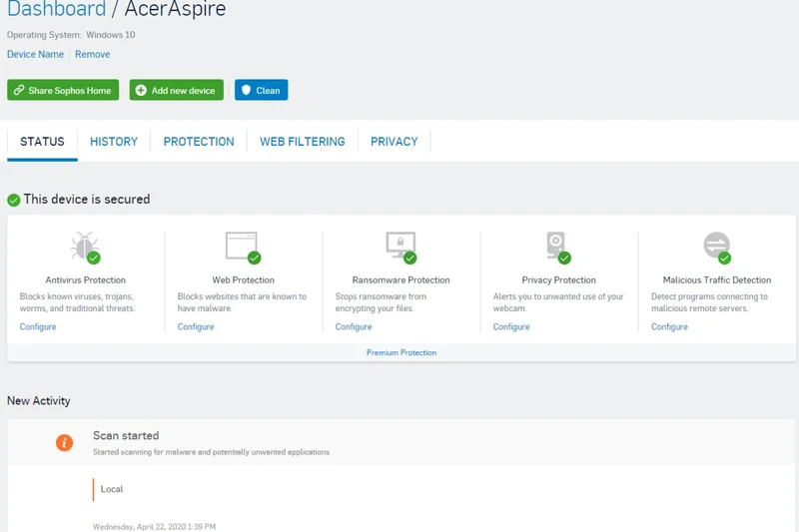Click 'Blocks known viruses, trojans' description
Screen dimensions: 799x532
click(77, 302)
